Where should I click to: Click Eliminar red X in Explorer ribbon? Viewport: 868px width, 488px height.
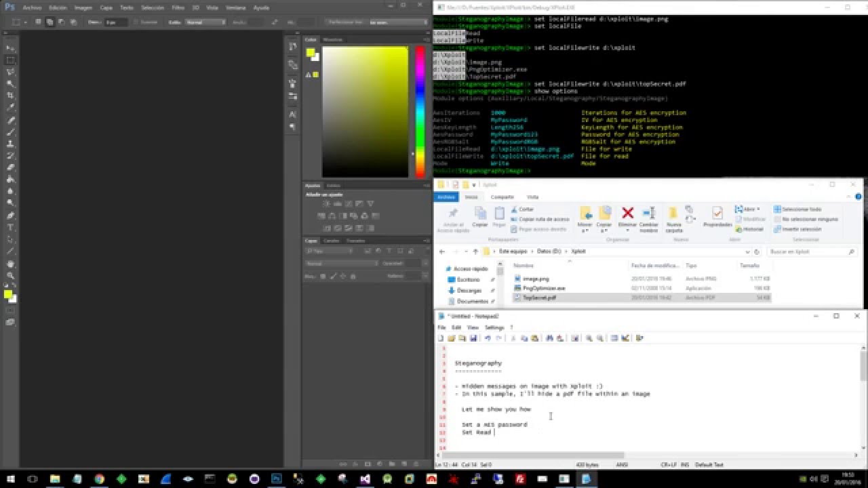click(x=627, y=213)
